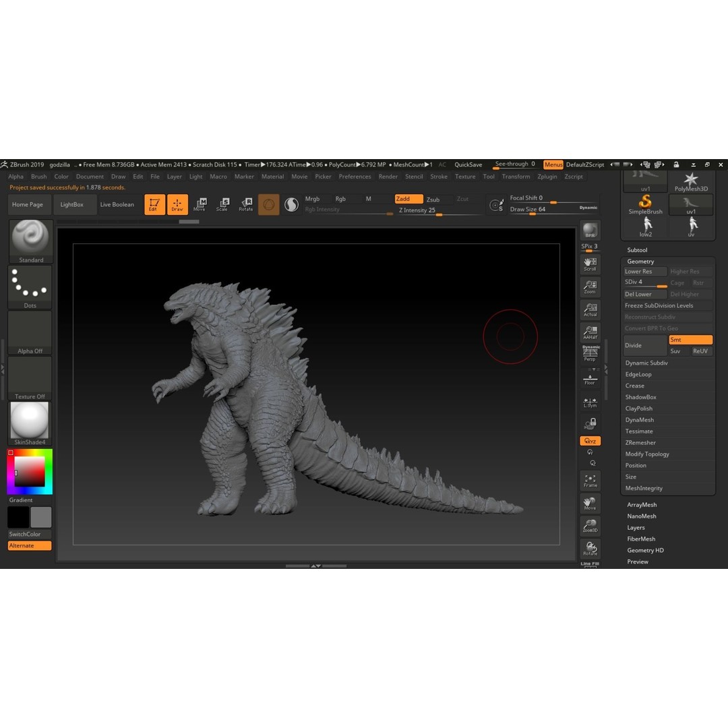Toggle the Floor grid

(x=590, y=378)
